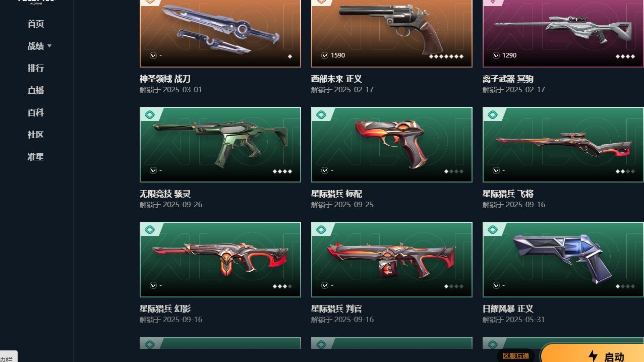Select 百科 in the sidebar
The image size is (644, 362).
(36, 112)
